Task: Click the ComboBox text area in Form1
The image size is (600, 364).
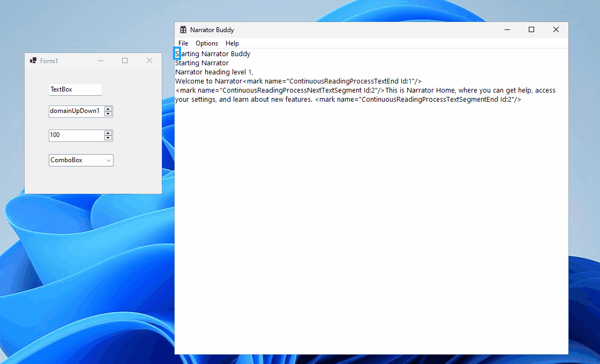Action: tap(77, 160)
